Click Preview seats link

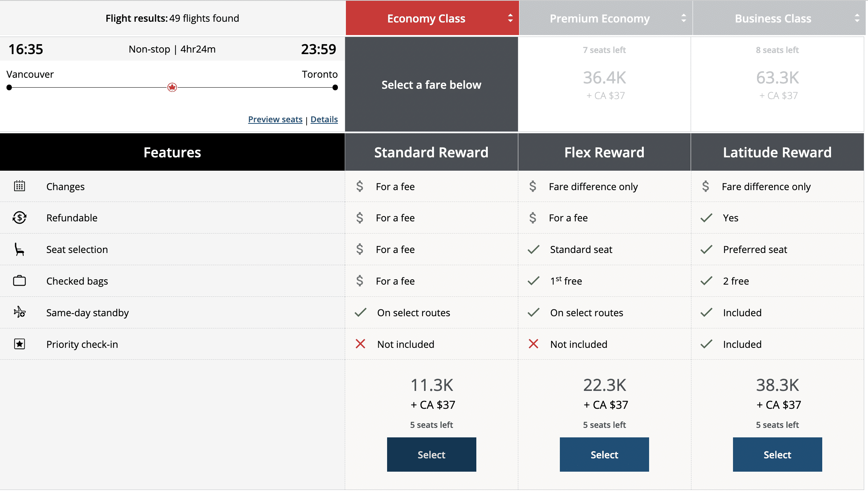pos(275,119)
